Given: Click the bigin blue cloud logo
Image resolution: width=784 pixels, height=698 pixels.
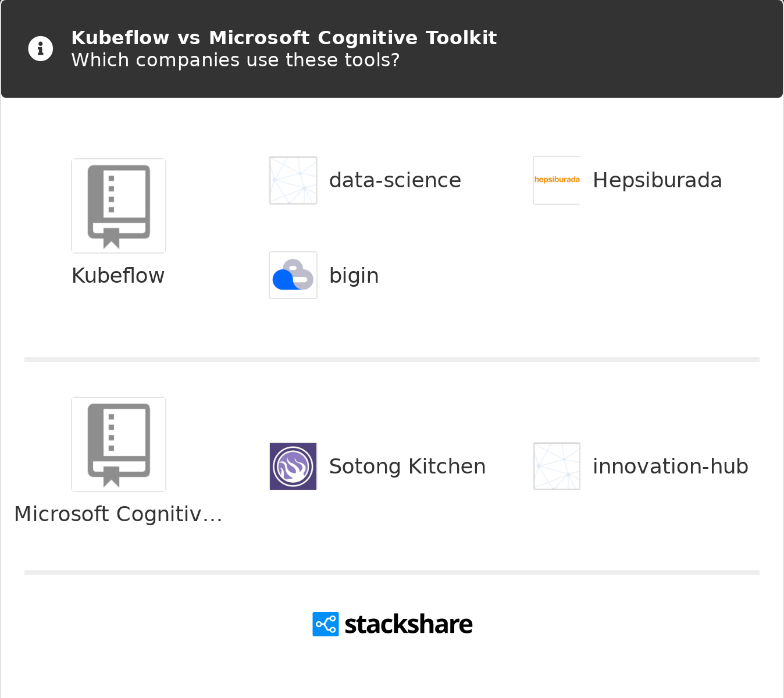Looking at the screenshot, I should (x=293, y=275).
